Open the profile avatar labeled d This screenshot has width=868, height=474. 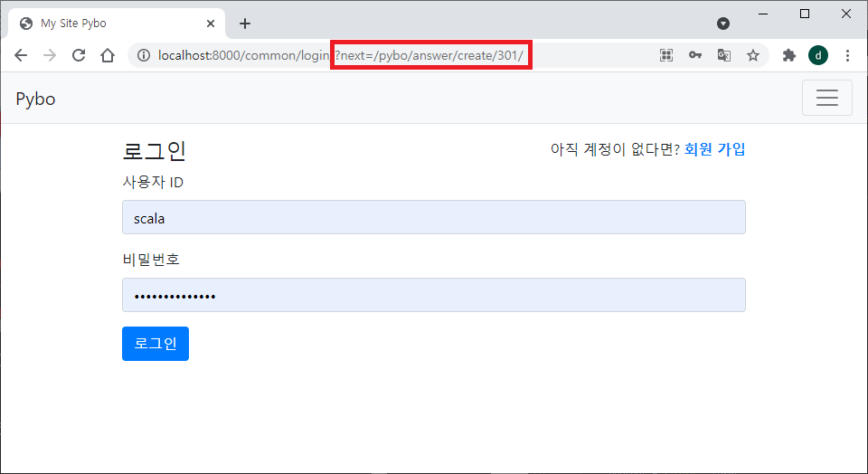(x=818, y=55)
